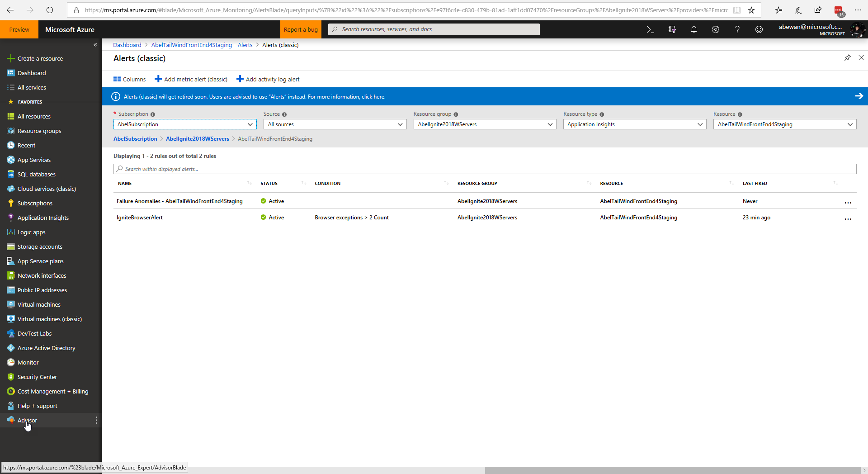Click the info icon next to Subscription
This screenshot has height=474, width=868.
click(x=153, y=114)
